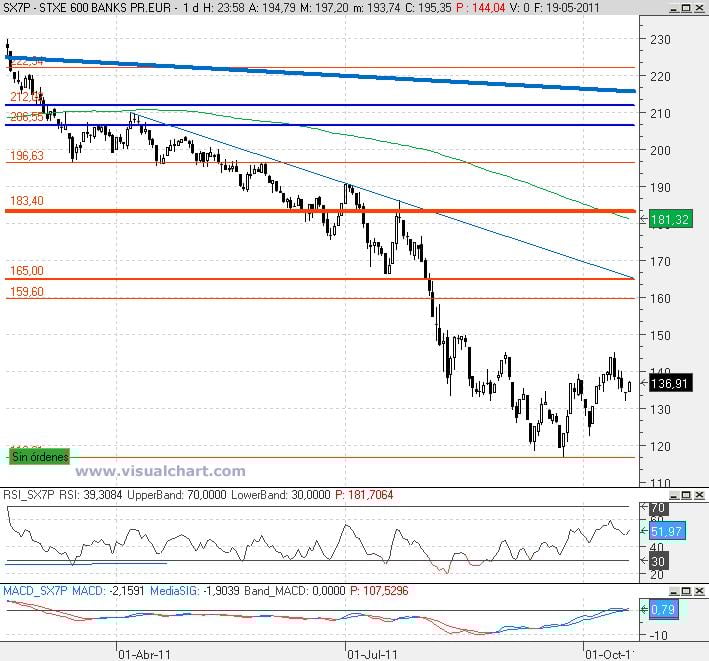Viewport: 709px width, 661px height.
Task: Click the 183,40 resistance level label
Action: pyautogui.click(x=27, y=200)
